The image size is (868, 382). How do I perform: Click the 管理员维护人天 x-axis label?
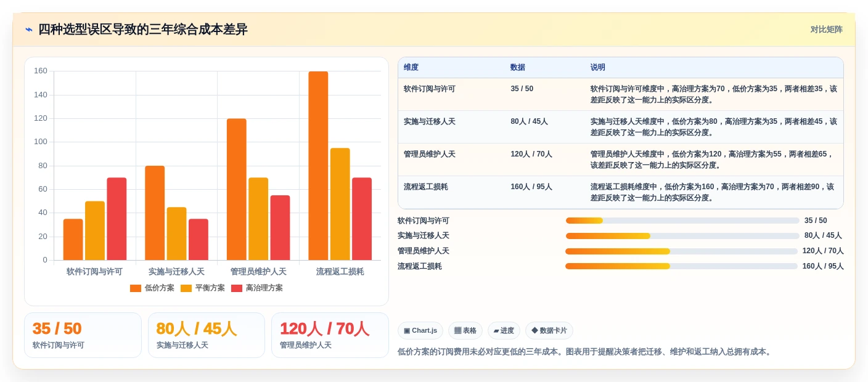tap(258, 271)
